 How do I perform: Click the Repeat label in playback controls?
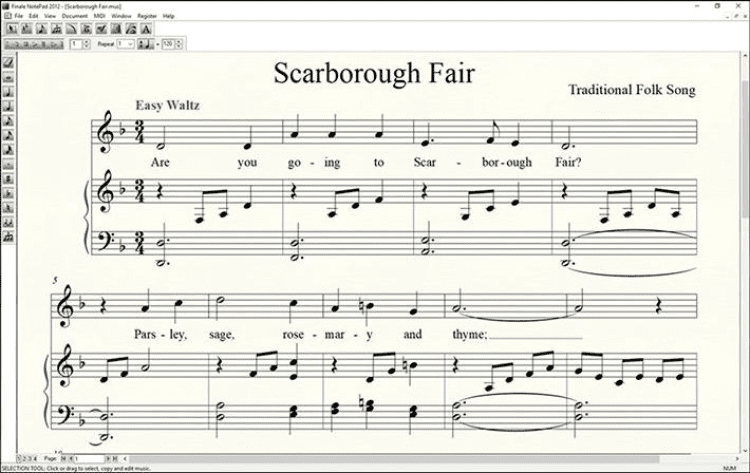point(106,44)
